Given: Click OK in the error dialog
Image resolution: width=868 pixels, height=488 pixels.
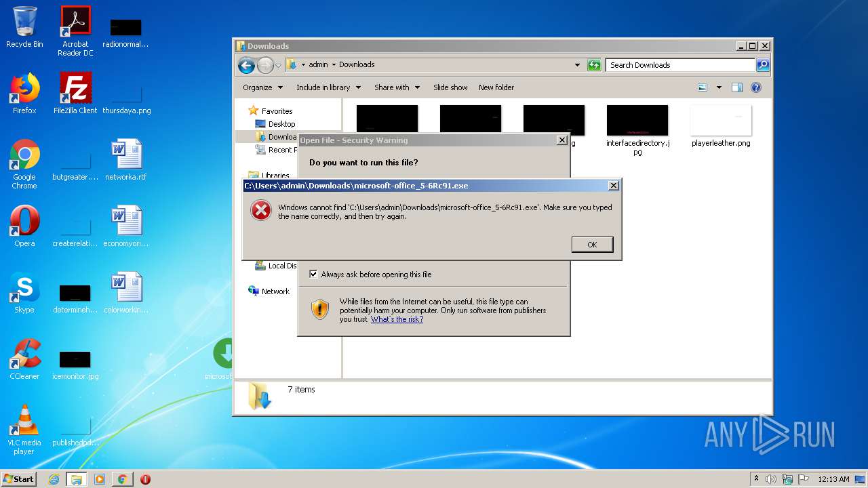Looking at the screenshot, I should (x=592, y=245).
